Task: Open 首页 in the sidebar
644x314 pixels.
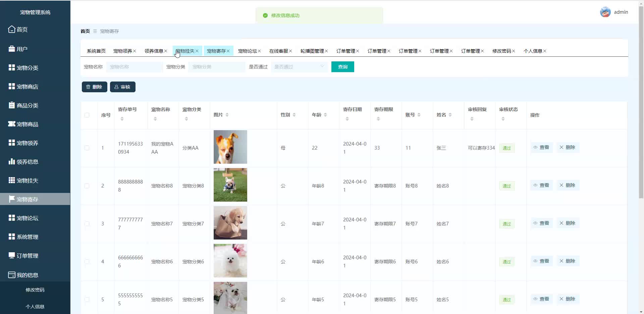Action: 35,30
